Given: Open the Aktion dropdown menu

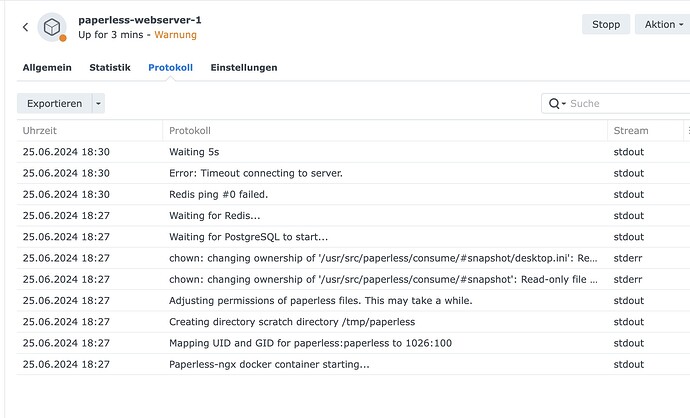Looking at the screenshot, I should (663, 24).
